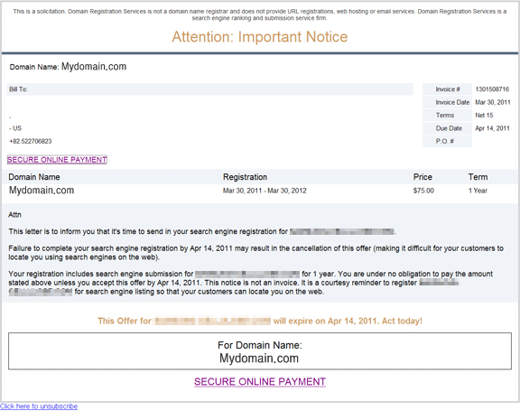Click the Due Date value Apr 14, 2011
This screenshot has width=520, height=420.
[493, 128]
